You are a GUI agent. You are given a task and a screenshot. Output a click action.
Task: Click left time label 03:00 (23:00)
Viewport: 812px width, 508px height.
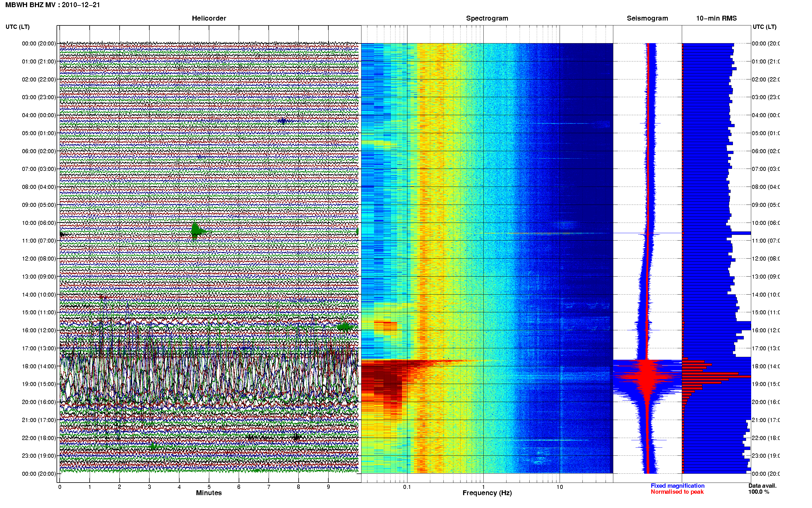click(x=39, y=97)
